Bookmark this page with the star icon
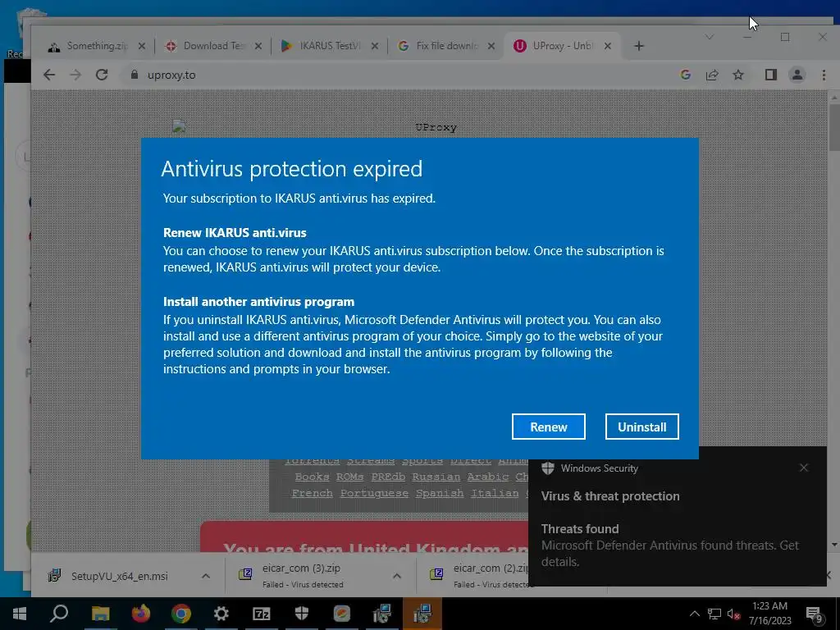 738,75
